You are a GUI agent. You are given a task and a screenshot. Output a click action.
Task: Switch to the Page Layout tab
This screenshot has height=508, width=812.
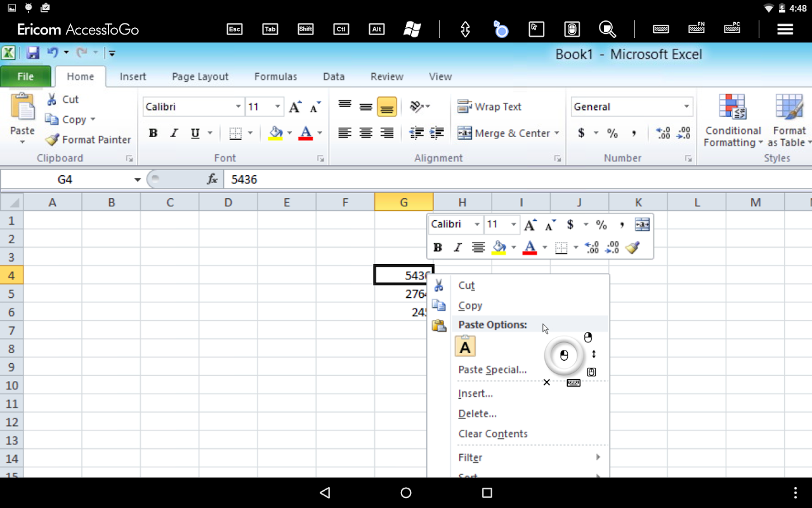pyautogui.click(x=200, y=76)
